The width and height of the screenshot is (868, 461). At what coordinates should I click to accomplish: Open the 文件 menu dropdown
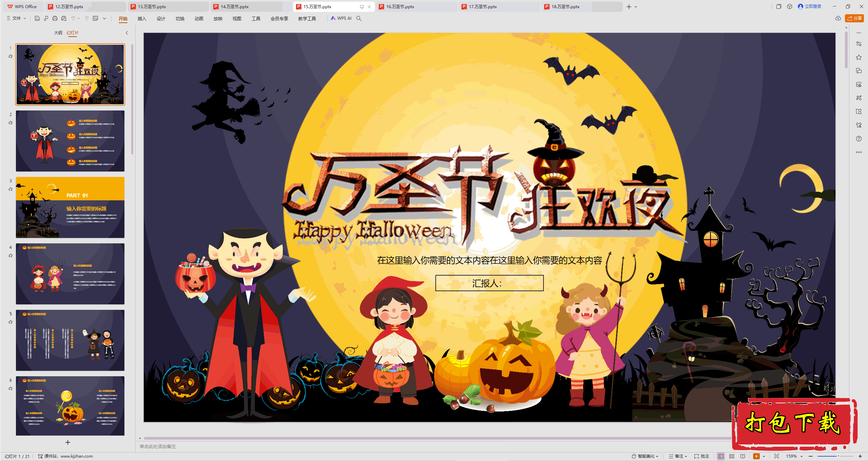tap(17, 18)
